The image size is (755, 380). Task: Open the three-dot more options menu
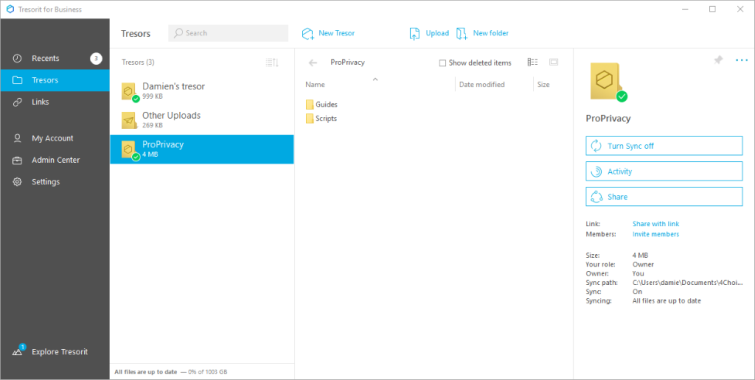742,60
